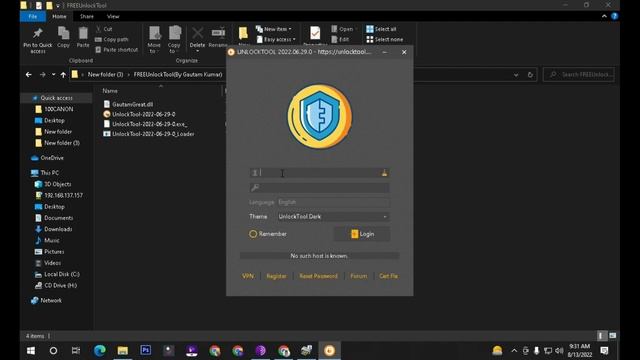
Task: Open OneDrive in sidebar
Action: (x=47, y=158)
